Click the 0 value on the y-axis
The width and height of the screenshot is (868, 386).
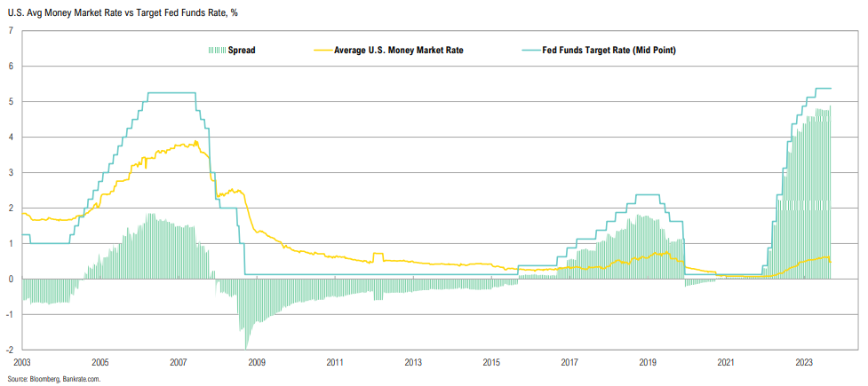coord(11,279)
